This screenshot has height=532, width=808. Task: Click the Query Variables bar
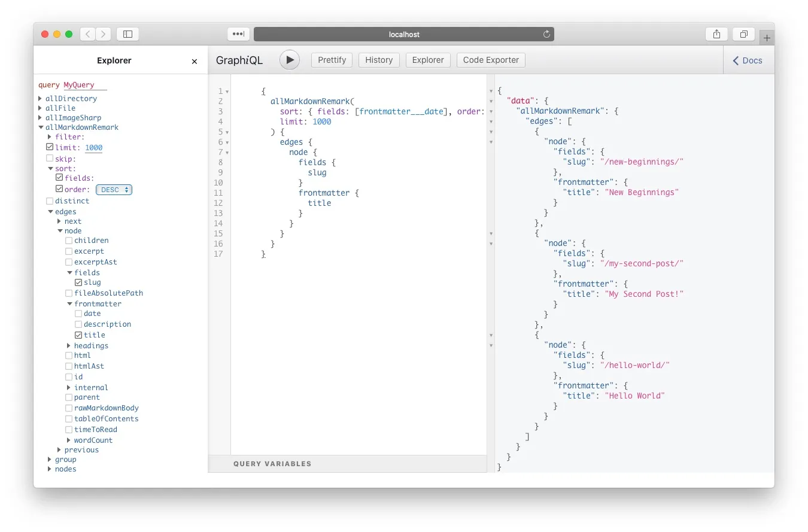(x=272, y=464)
